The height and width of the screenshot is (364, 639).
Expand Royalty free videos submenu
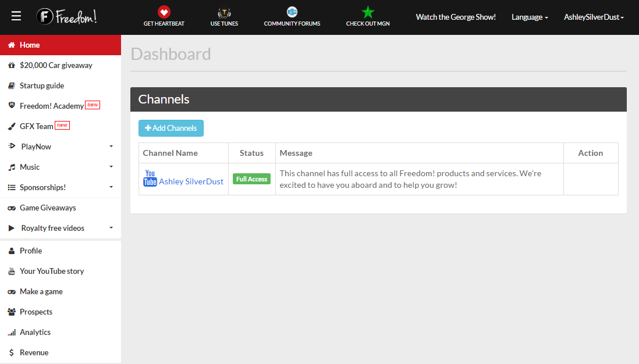coord(111,228)
